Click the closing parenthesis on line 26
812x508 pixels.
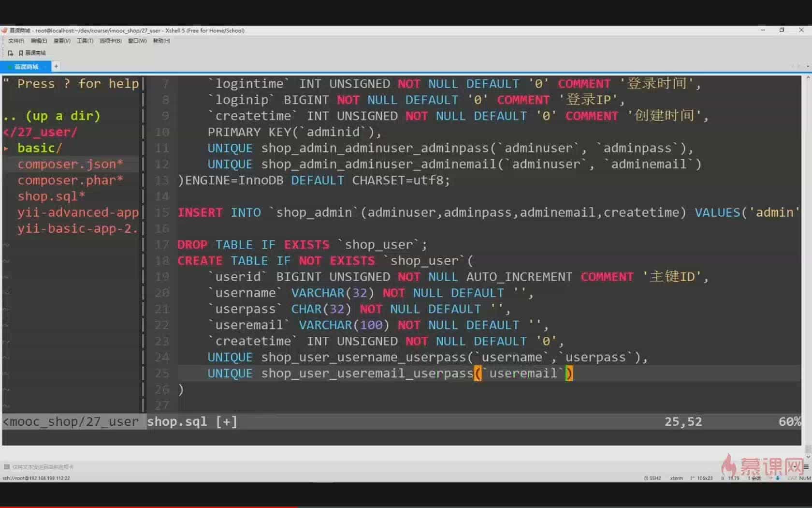[x=181, y=389]
